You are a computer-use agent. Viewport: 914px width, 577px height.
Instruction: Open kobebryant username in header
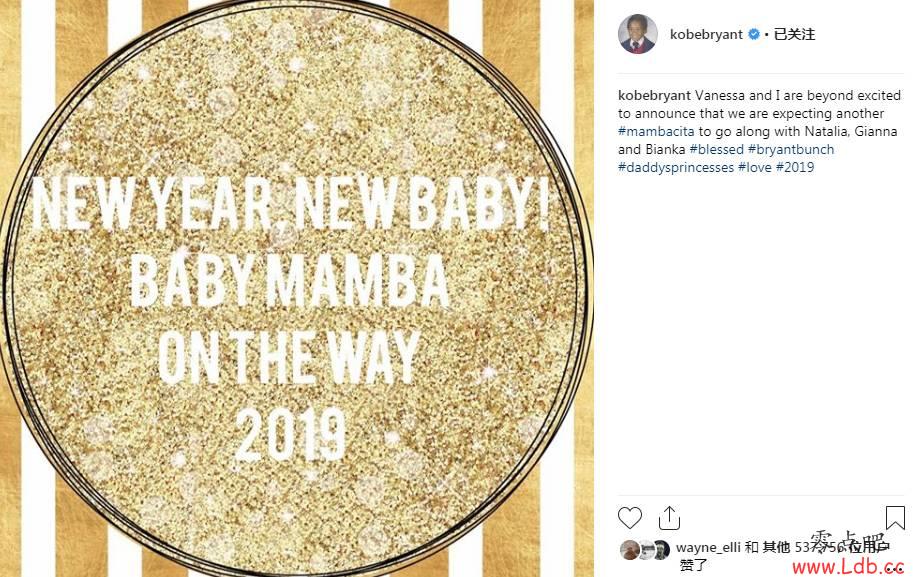tap(706, 34)
